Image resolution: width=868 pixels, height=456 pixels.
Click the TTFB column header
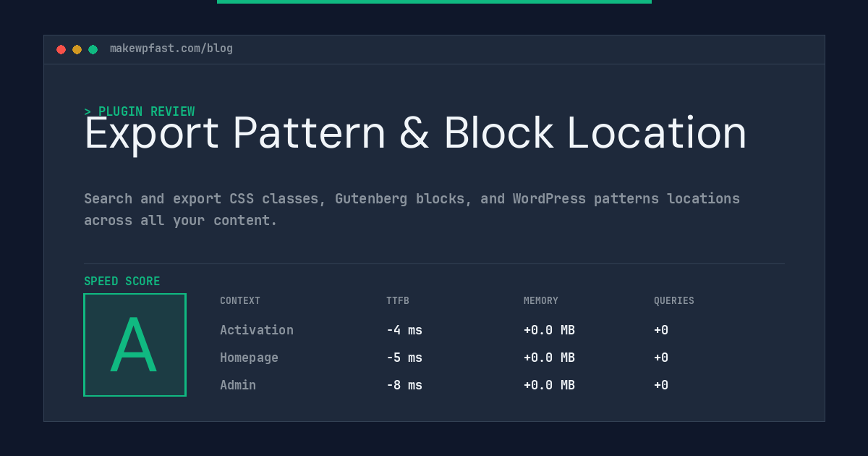(398, 301)
